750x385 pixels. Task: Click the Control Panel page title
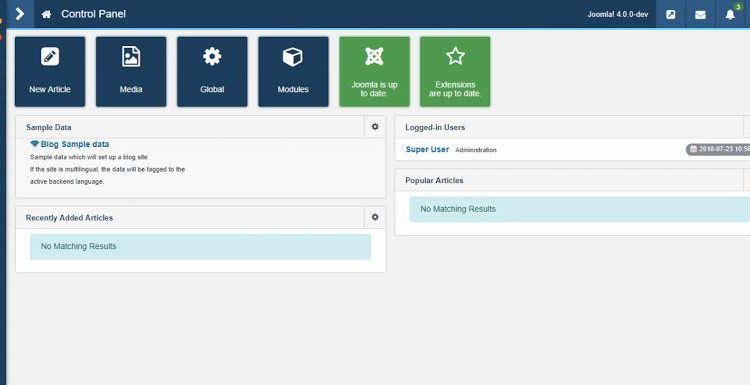(x=93, y=14)
